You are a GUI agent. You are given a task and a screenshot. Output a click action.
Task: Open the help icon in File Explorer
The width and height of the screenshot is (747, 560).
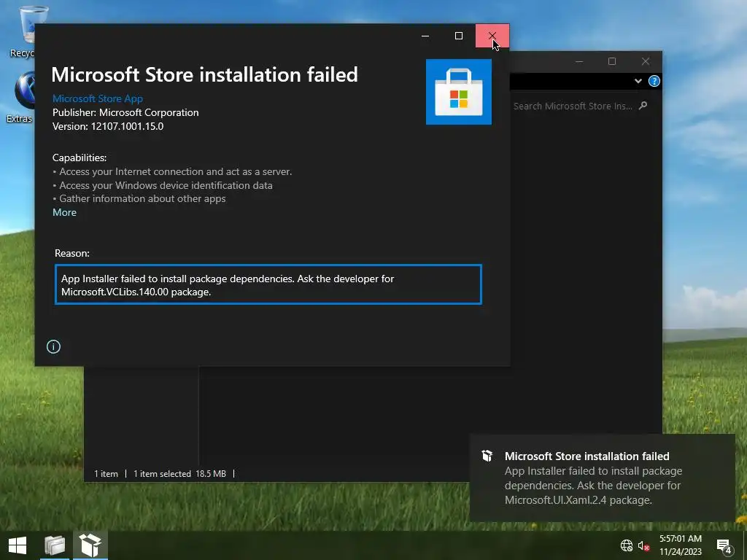pos(654,81)
